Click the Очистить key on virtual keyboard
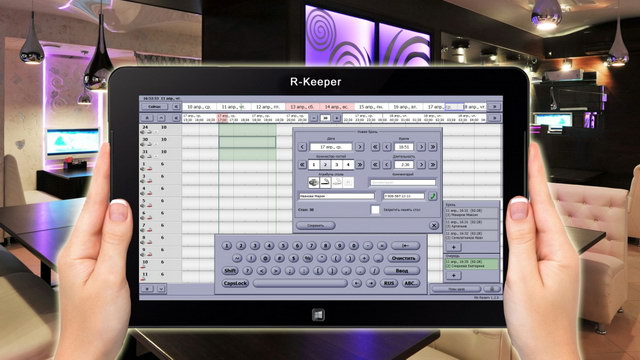640x360 pixels. coord(403,258)
